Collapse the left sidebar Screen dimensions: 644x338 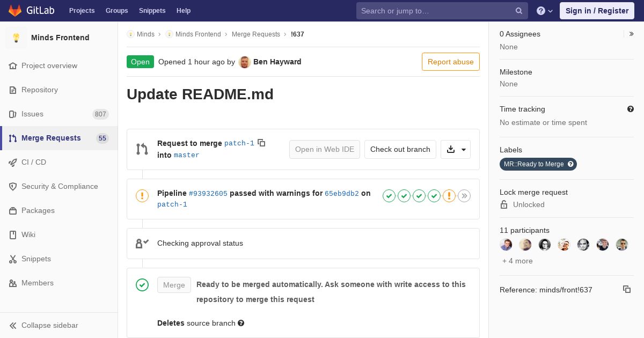point(59,325)
